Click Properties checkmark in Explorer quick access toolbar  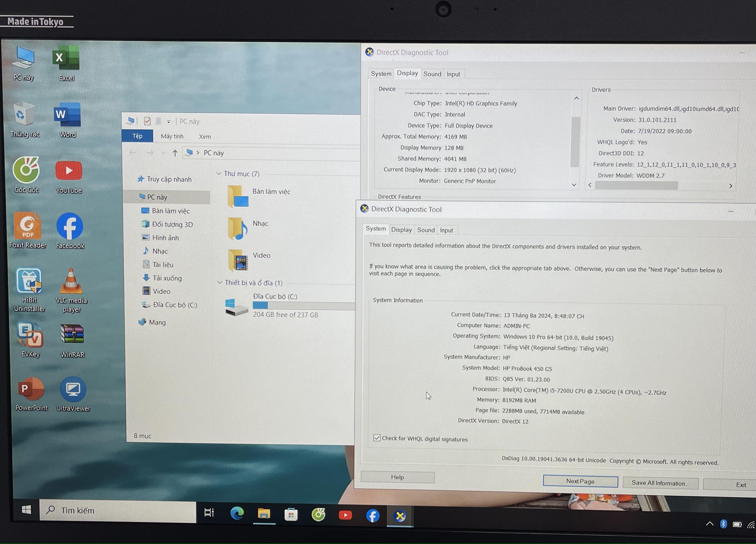click(x=147, y=121)
